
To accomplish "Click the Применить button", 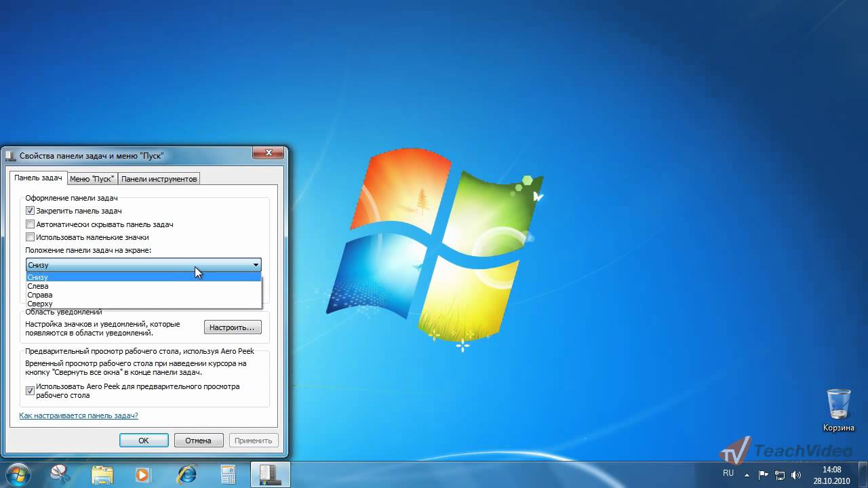I will (x=254, y=440).
